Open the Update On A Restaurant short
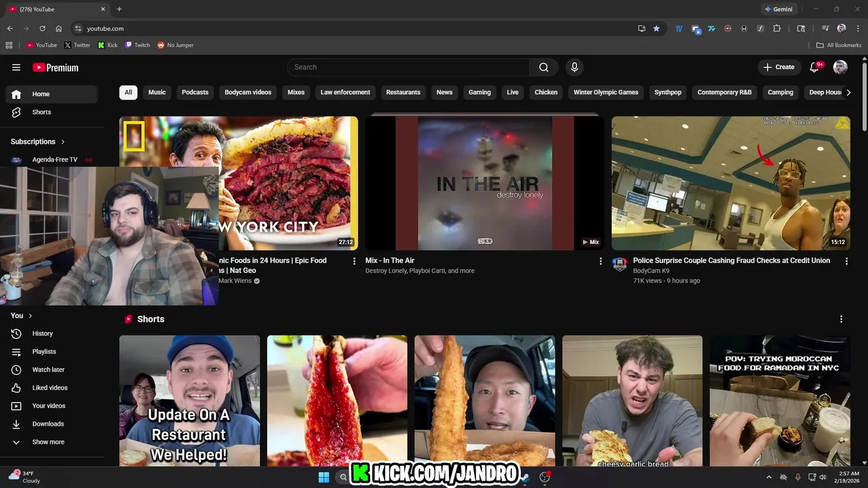 [189, 401]
